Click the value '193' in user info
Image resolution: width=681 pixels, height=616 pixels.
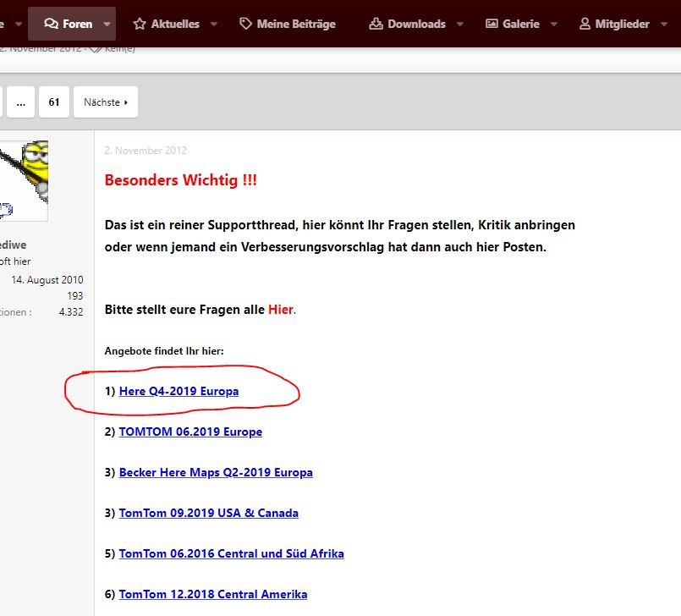coord(75,296)
